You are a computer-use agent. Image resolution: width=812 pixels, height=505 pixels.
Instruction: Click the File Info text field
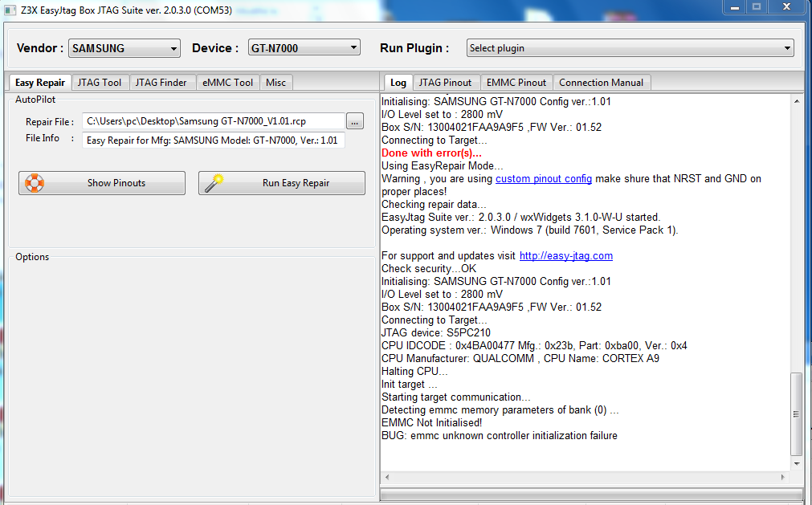pyautogui.click(x=214, y=141)
